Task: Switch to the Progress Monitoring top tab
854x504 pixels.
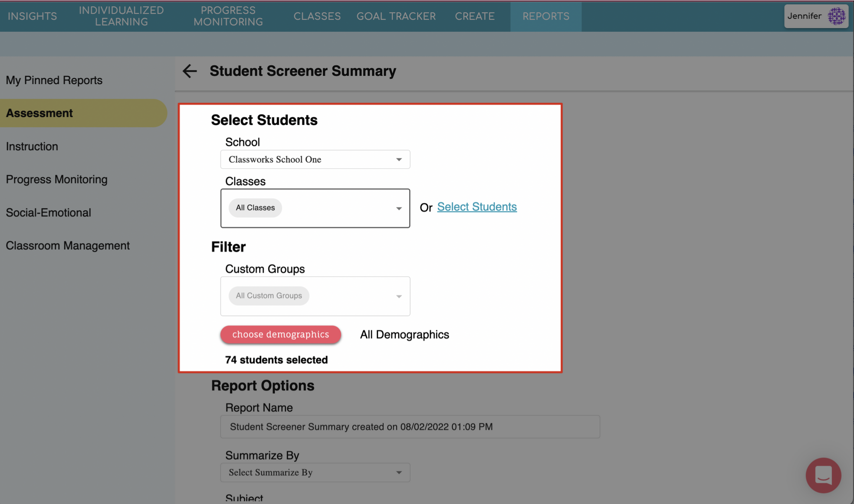Action: click(228, 16)
